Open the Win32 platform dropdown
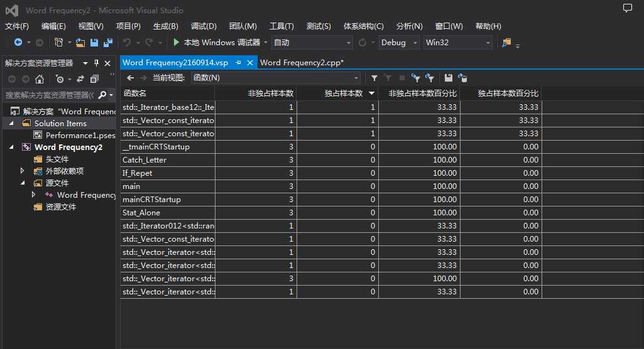The width and height of the screenshot is (644, 349). 457,42
